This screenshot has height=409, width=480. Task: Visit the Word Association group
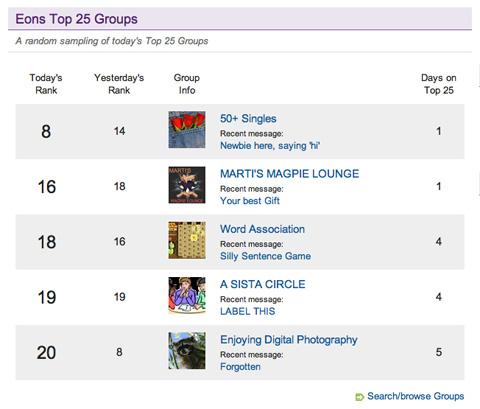coord(262,229)
